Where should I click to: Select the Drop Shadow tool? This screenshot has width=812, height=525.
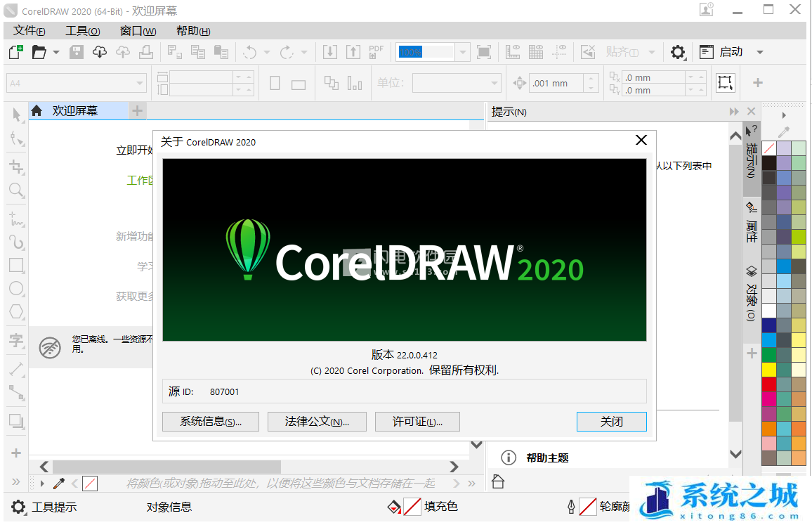click(17, 422)
